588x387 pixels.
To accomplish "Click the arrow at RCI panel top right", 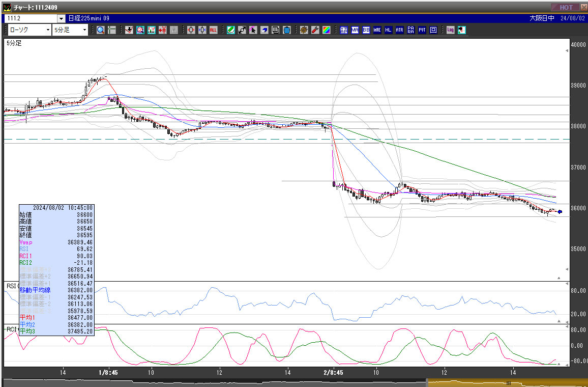I will 566,327.
